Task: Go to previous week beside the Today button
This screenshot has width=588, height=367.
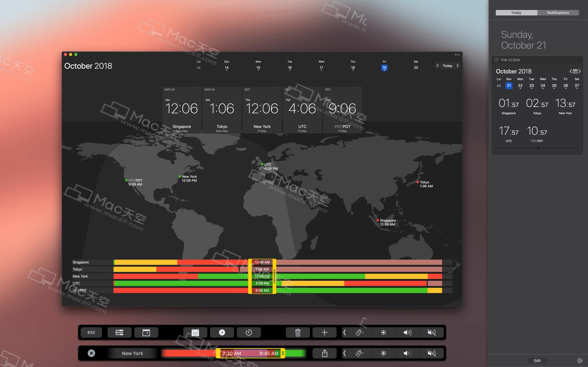Action: pyautogui.click(x=438, y=65)
